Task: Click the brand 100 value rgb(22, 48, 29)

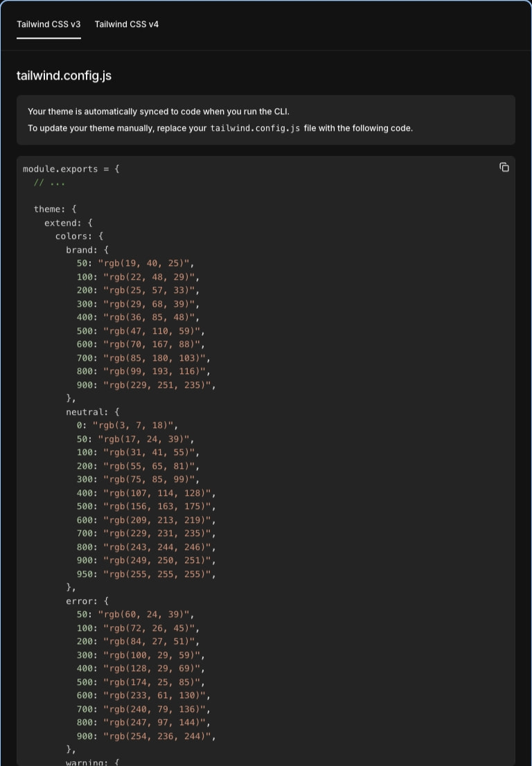Action: coord(148,277)
